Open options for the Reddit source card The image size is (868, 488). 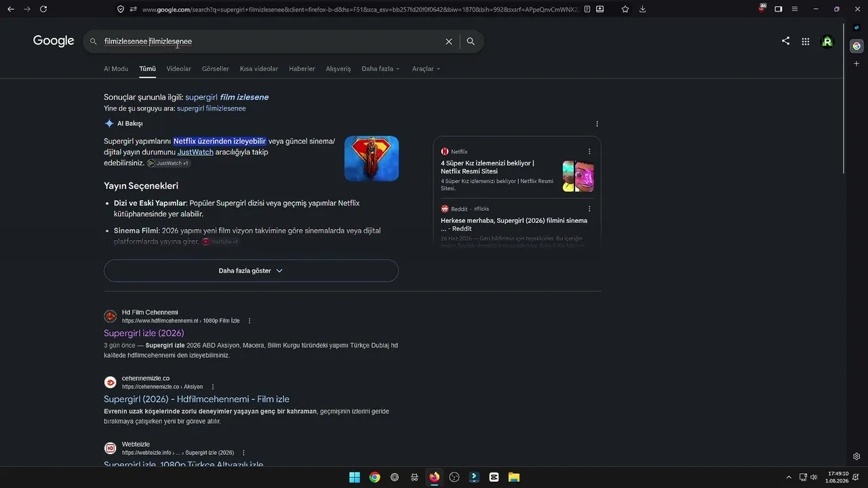[x=589, y=209]
